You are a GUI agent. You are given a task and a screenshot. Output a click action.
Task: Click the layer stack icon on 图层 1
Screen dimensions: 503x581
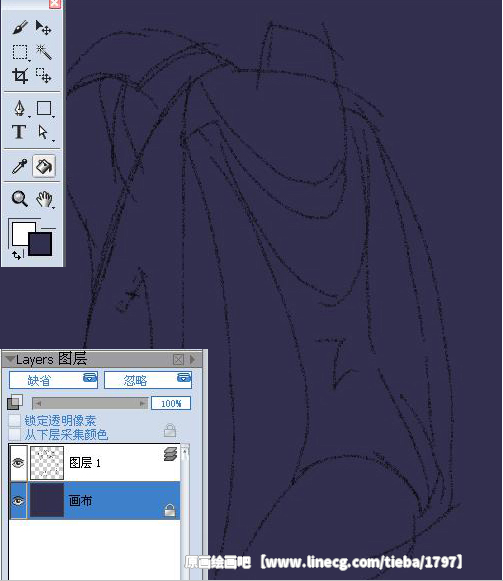tap(171, 454)
